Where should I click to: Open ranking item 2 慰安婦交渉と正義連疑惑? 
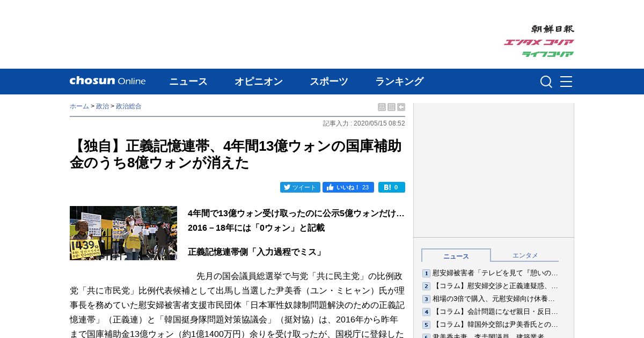pyautogui.click(x=495, y=286)
